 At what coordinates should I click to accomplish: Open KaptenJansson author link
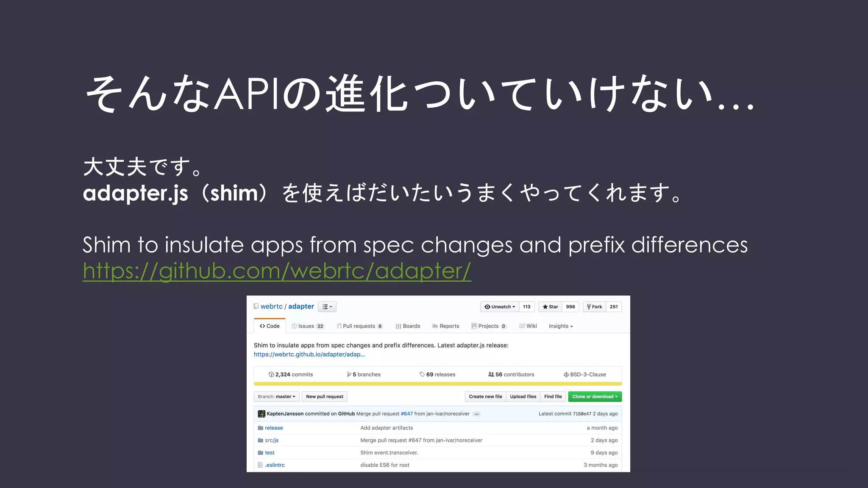(285, 414)
